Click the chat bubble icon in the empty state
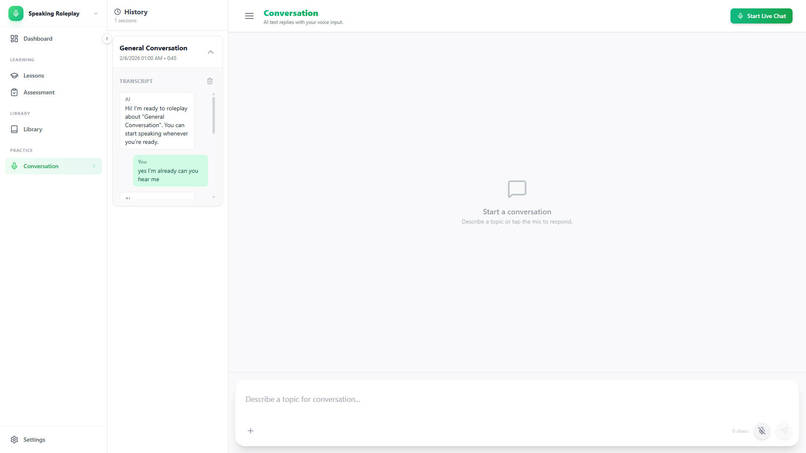 click(517, 189)
